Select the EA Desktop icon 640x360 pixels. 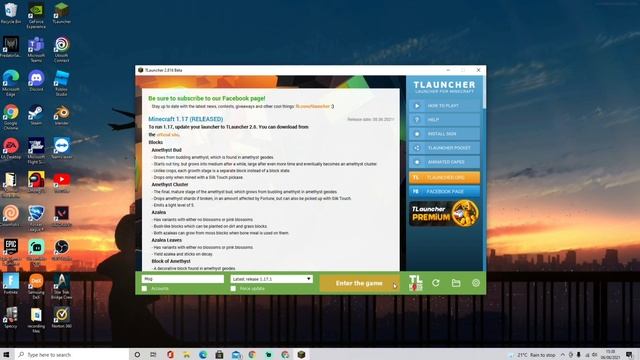[x=11, y=149]
